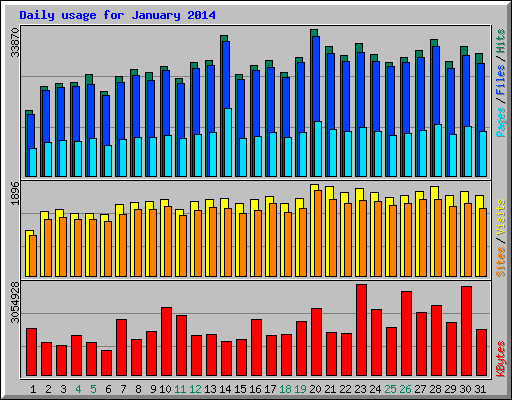
Task: Select the orange Sites bar for day 20
Action: (318, 233)
